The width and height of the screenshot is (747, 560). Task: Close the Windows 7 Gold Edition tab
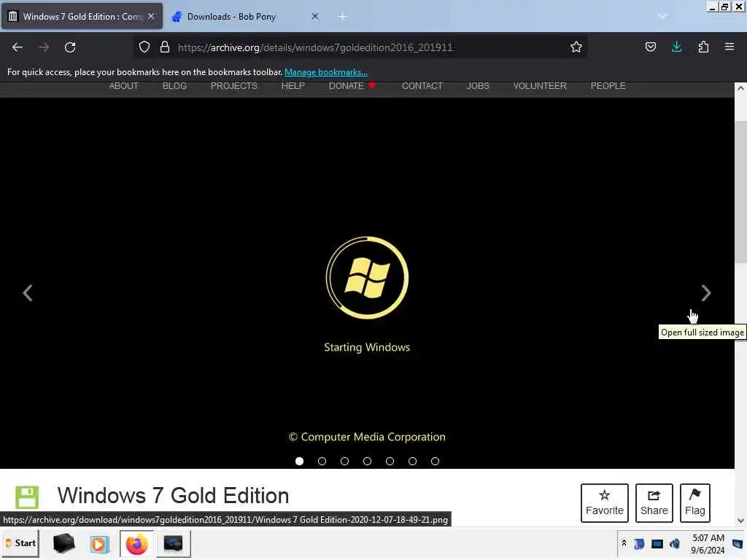point(151,16)
